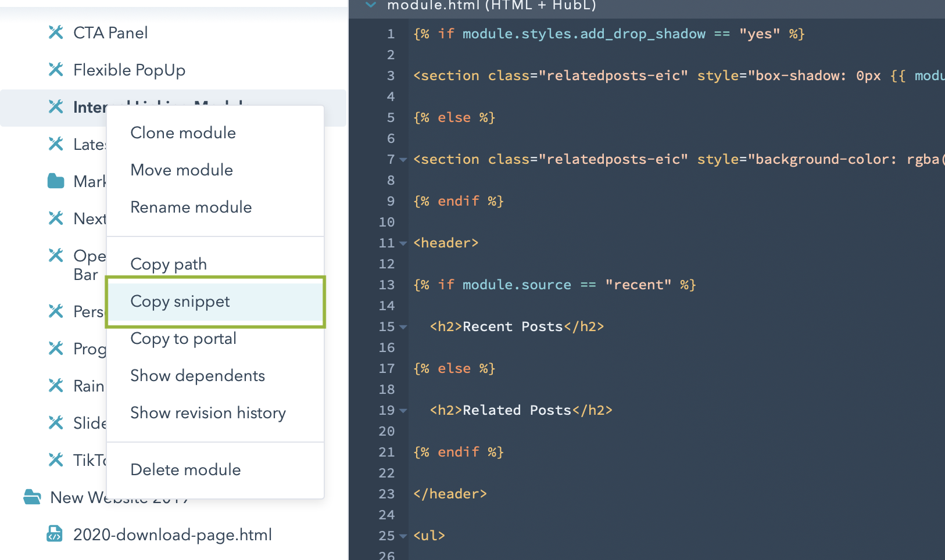Click the 'endif' statement on line 9

459,202
